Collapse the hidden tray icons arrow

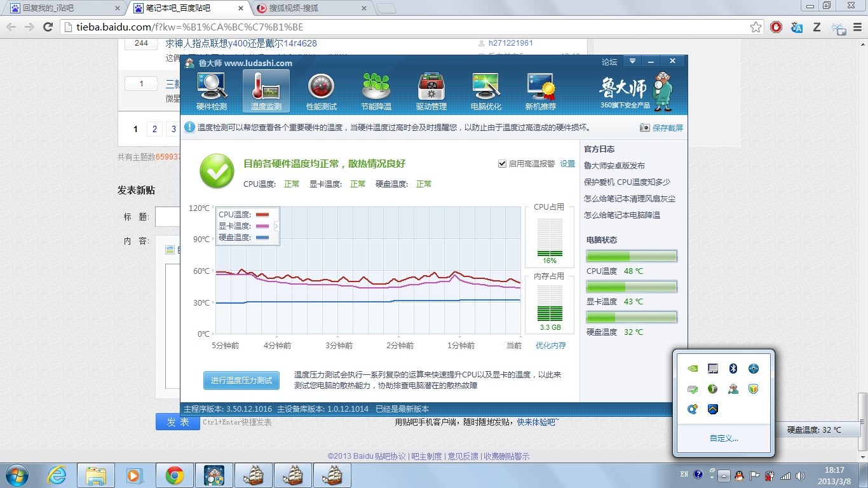point(723,475)
